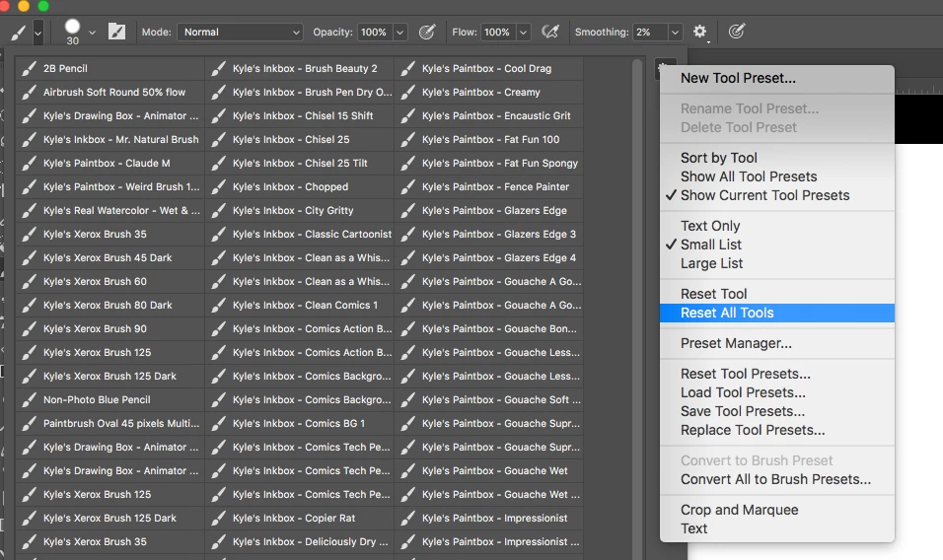Select Kyle's Xerox Brush 45 Dark
Screen dimensions: 943x560
110,257
